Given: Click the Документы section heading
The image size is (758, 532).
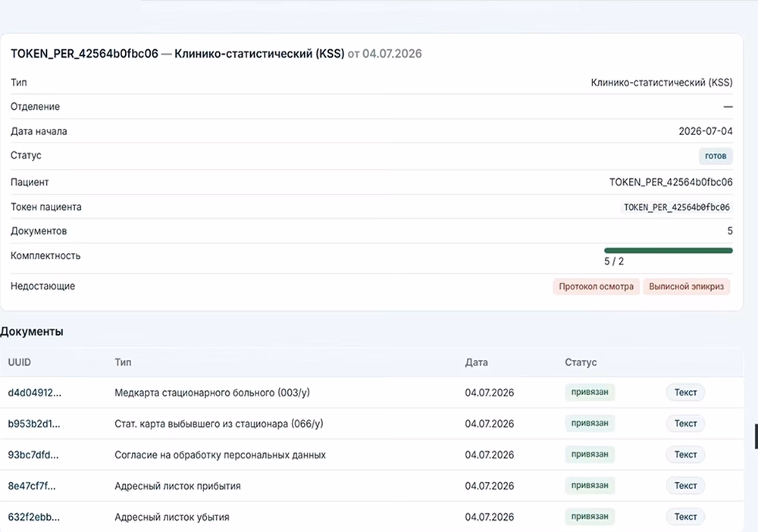Looking at the screenshot, I should click(x=32, y=331).
